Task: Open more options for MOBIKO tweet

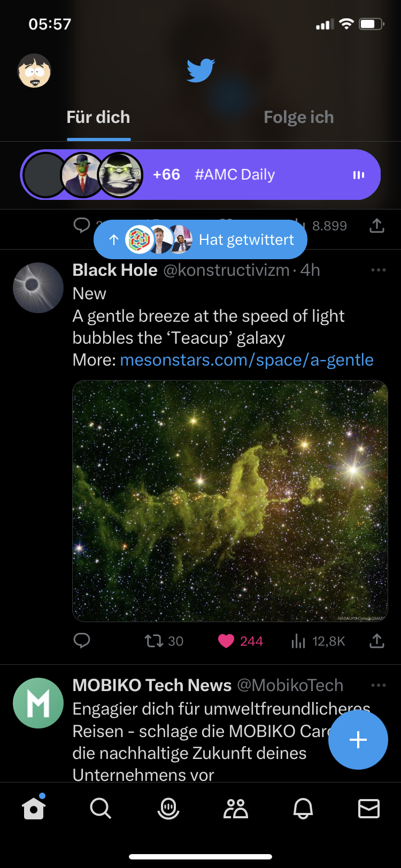Action: coord(378,685)
